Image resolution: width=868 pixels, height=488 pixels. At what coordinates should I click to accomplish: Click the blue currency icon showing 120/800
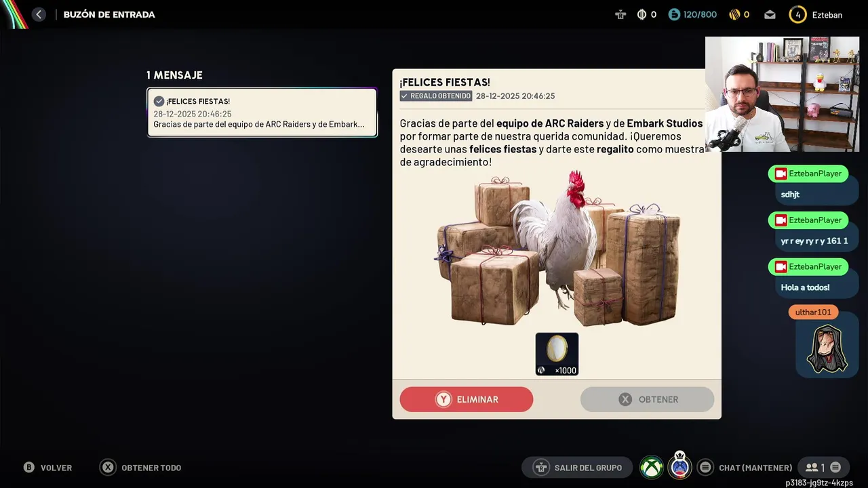[674, 14]
